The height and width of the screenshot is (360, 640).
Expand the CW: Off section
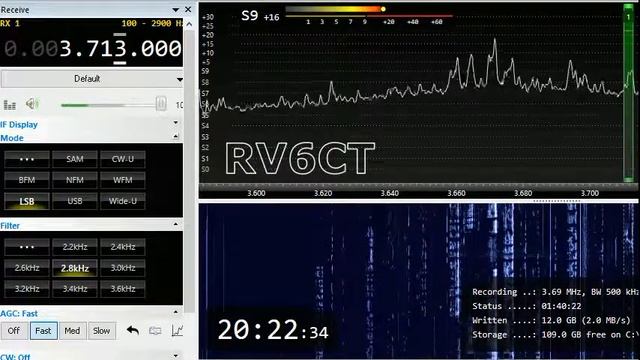[x=176, y=356]
